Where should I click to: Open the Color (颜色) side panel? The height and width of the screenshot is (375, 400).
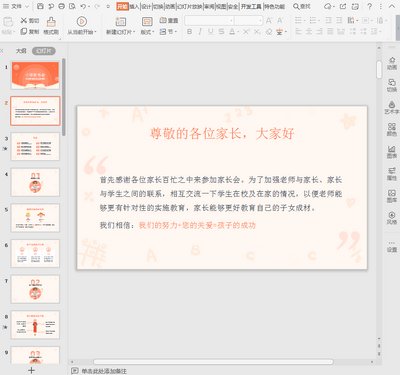coord(392,130)
